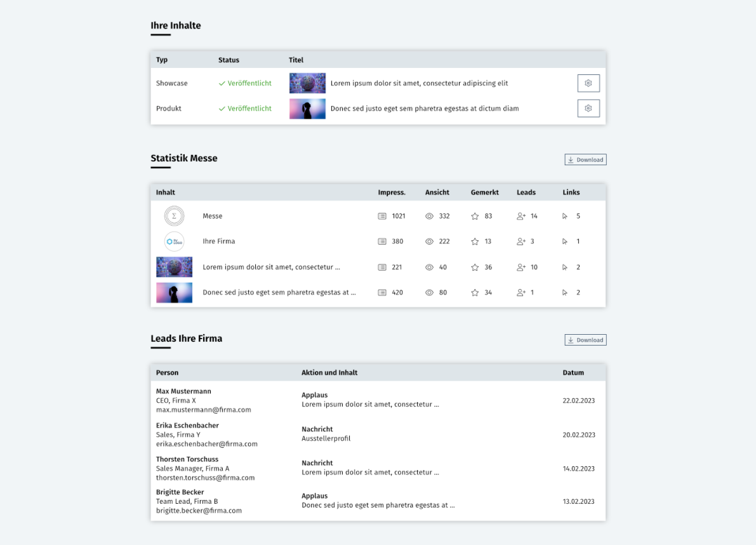The width and height of the screenshot is (756, 545).
Task: Click Impress. column header
Action: [392, 192]
